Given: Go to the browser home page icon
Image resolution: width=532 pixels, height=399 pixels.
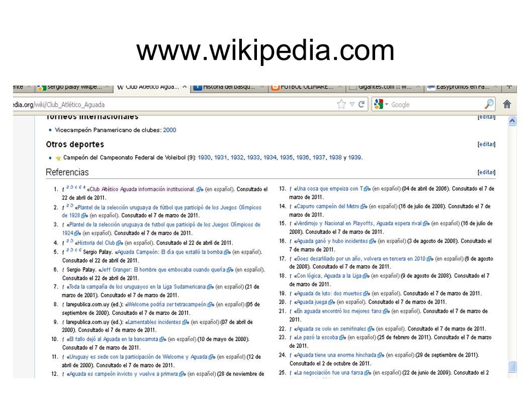Looking at the screenshot, I should 507,104.
